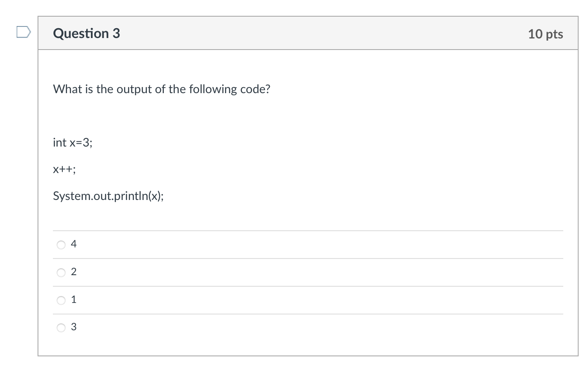Select the radio button for answer 2

pyautogui.click(x=61, y=273)
